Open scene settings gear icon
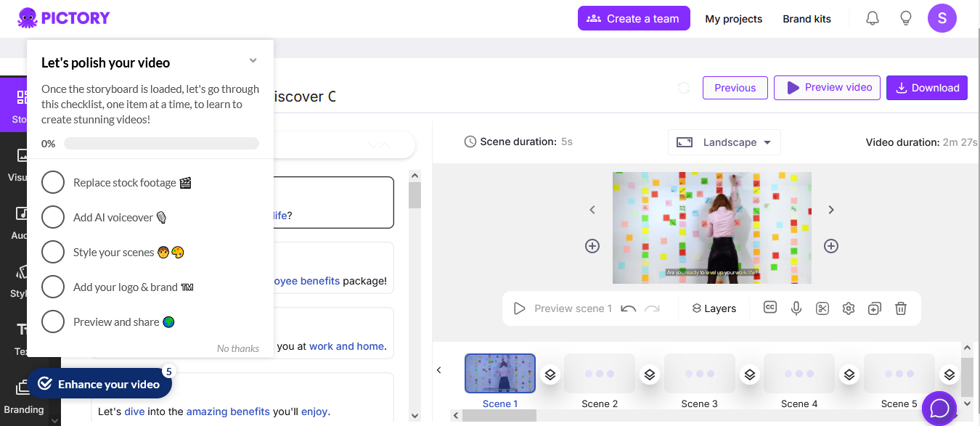The width and height of the screenshot is (980, 426). coord(849,308)
